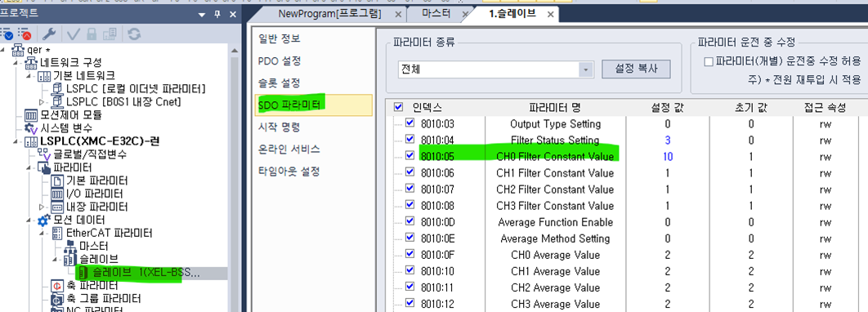
Task: Select LSPLC [B0S1 내장 Cnet] item
Action: pyautogui.click(x=123, y=102)
